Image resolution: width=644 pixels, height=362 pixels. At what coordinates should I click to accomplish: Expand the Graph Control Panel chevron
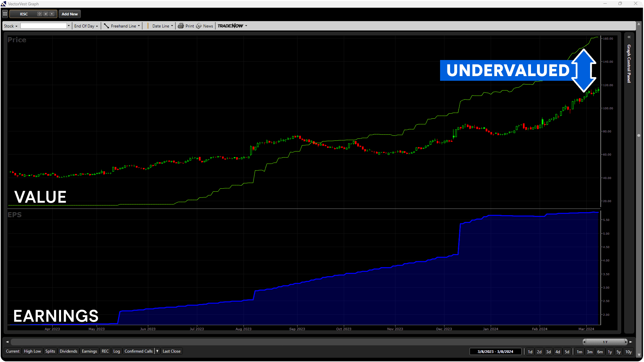(629, 37)
